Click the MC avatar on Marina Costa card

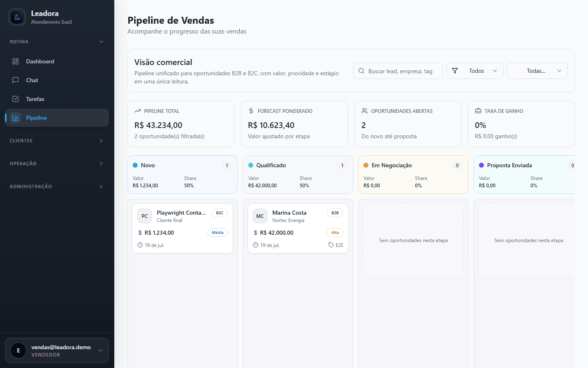[260, 216]
